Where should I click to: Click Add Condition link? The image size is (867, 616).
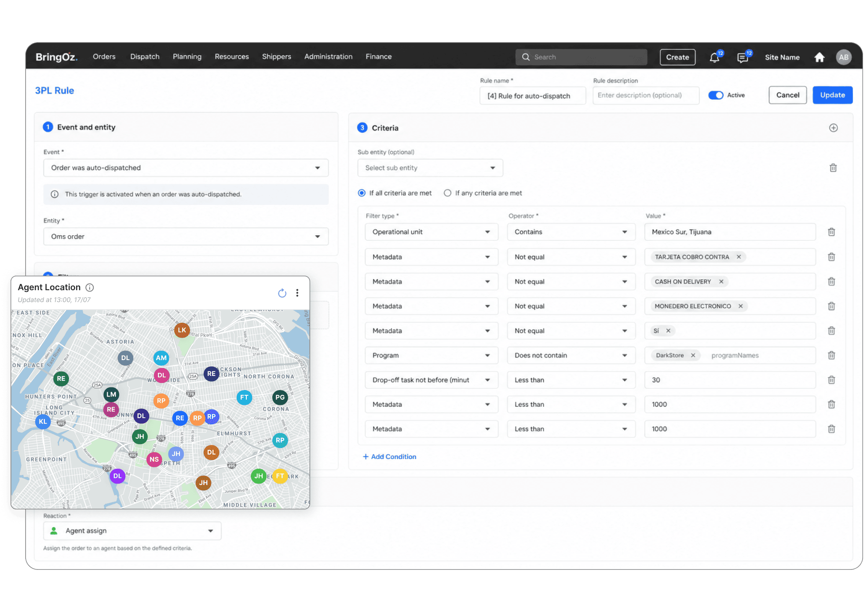[x=389, y=457]
